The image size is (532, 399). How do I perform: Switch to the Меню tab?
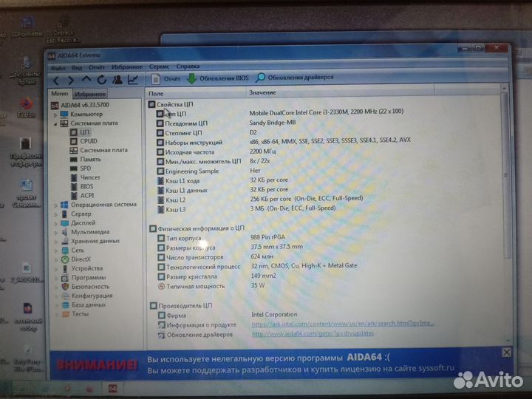pos(60,93)
